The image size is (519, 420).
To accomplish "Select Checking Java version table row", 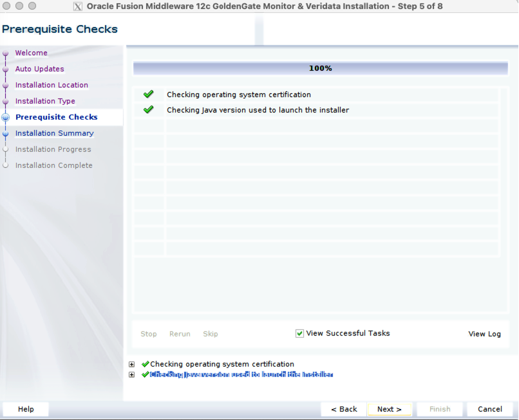I will 316,110.
